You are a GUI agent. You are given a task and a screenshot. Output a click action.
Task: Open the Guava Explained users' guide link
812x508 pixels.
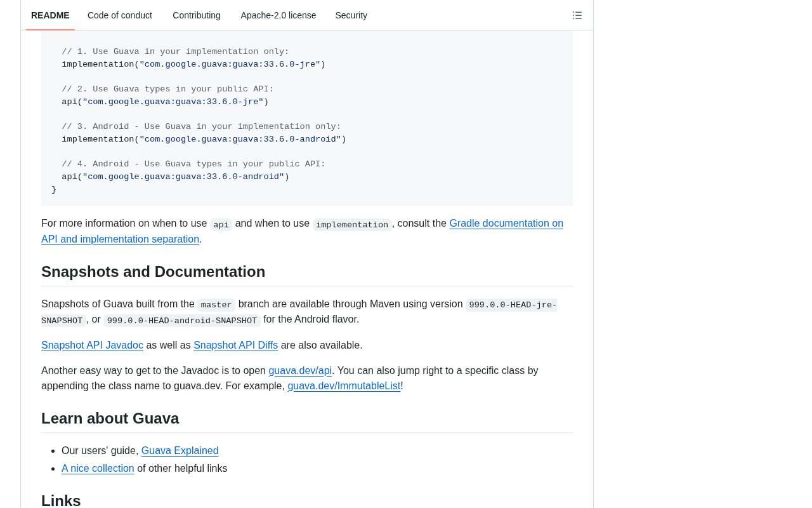(x=180, y=451)
